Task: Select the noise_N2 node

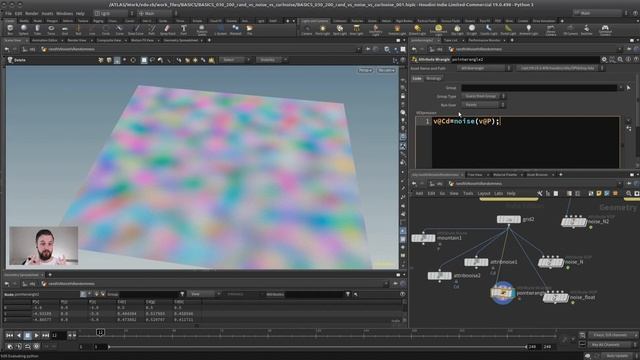Action: (573, 222)
